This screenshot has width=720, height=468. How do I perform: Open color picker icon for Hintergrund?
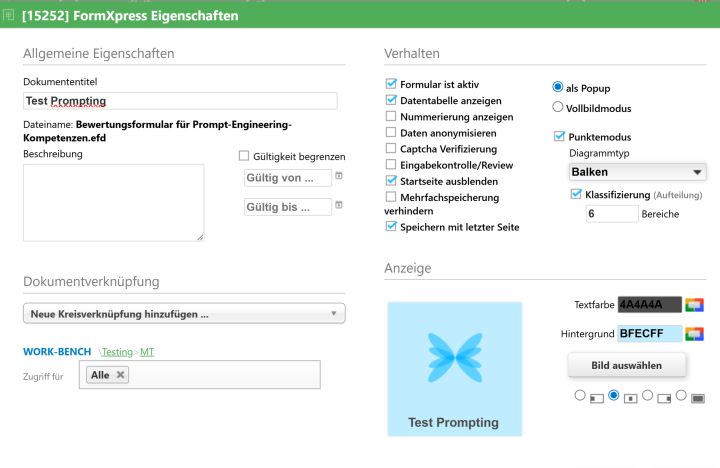pos(695,333)
